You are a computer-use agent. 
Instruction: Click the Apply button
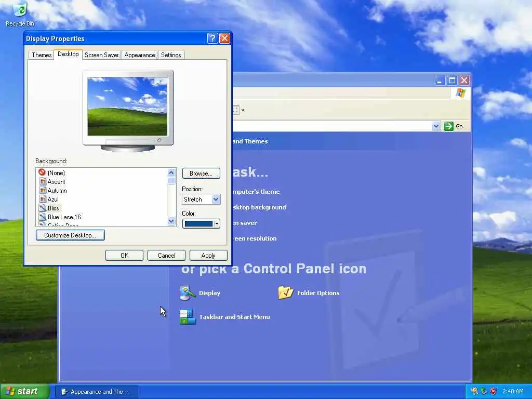(208, 256)
